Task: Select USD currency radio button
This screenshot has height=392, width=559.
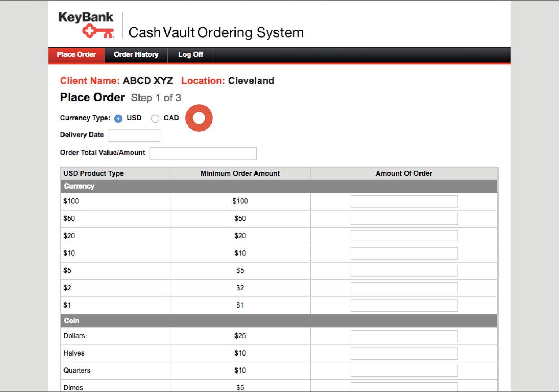Action: pos(118,118)
